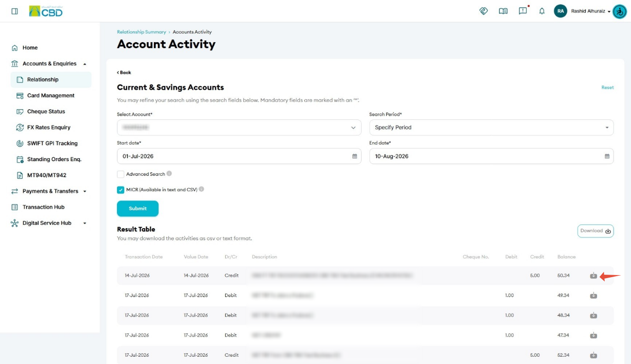Open the feedback speech-bubble icon with red dot
This screenshot has height=364, width=631.
point(523,11)
